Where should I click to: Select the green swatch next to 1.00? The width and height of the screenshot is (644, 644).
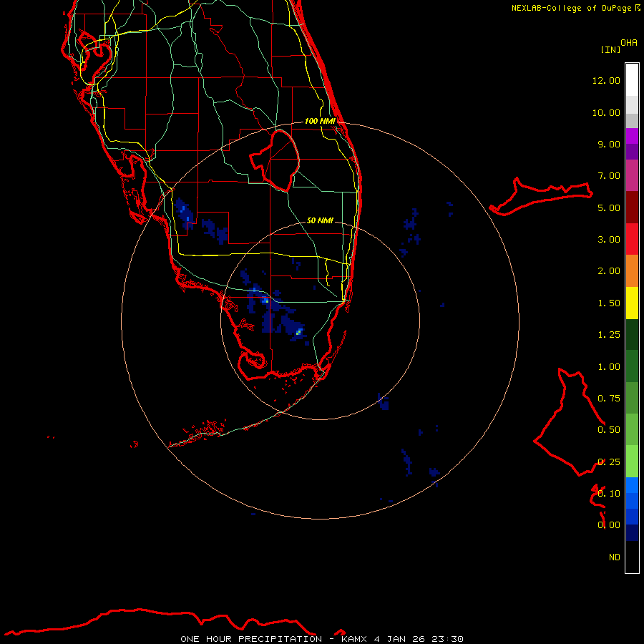[632, 366]
